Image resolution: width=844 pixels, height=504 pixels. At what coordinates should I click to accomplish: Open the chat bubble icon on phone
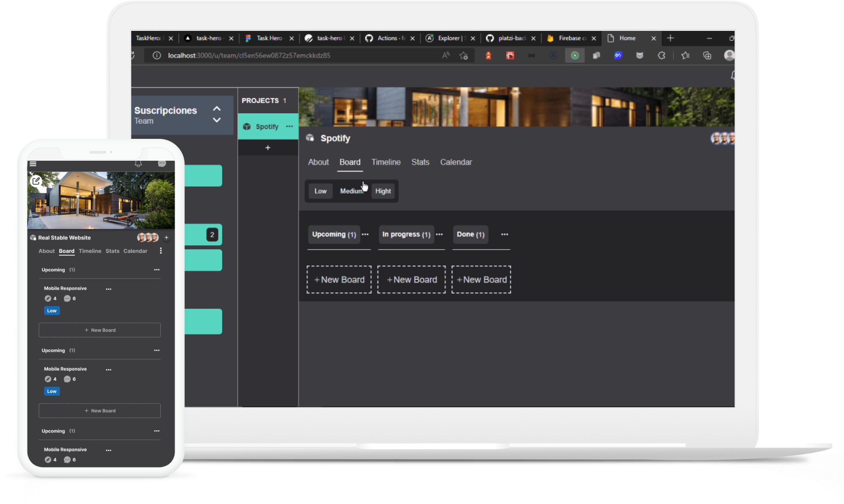162,163
